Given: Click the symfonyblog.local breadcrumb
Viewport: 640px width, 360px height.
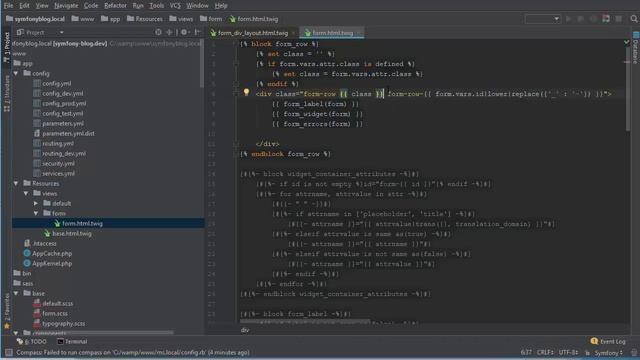Looking at the screenshot, I should click(36, 19).
